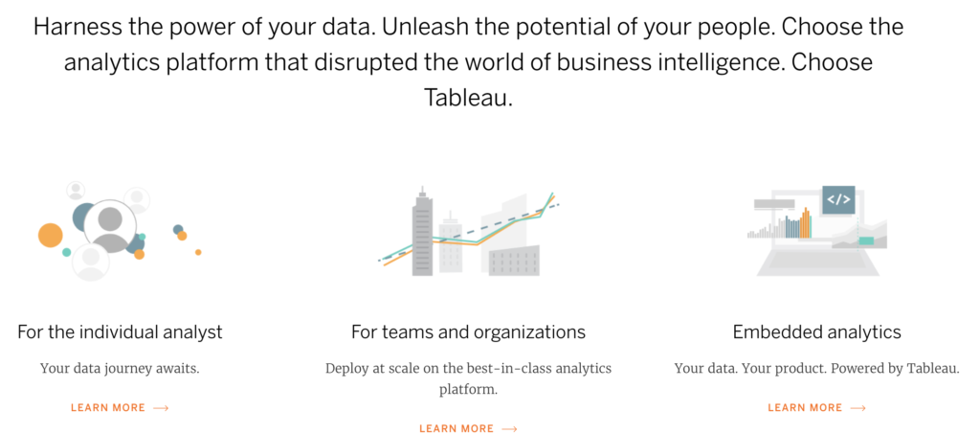Click the laptop illustration for Embedded analytics

coord(817,231)
